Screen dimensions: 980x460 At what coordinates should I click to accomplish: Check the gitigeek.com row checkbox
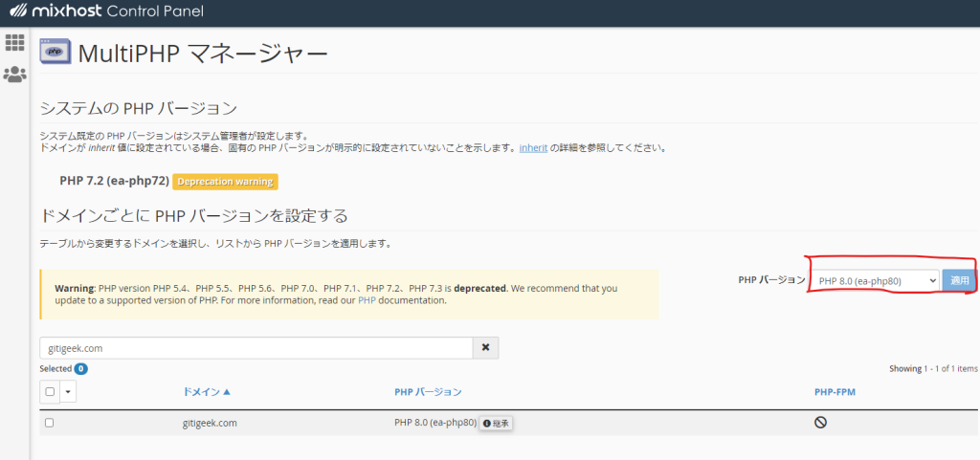[50, 423]
